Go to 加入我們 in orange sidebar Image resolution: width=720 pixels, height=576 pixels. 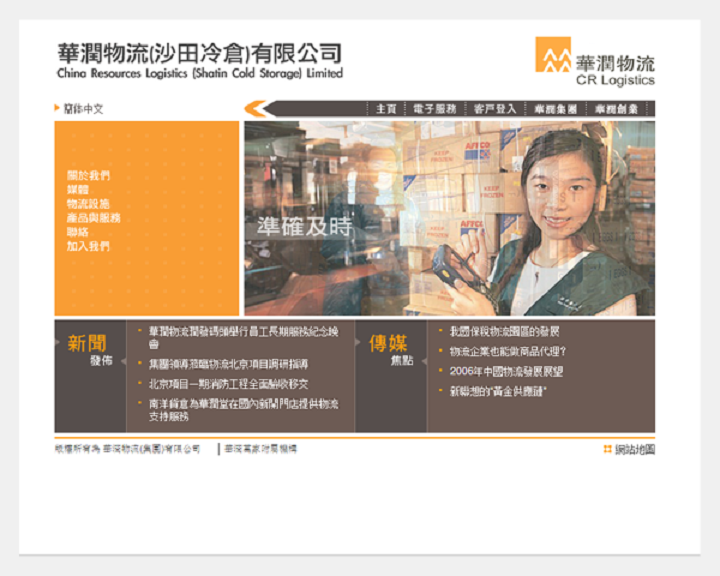[x=88, y=247]
